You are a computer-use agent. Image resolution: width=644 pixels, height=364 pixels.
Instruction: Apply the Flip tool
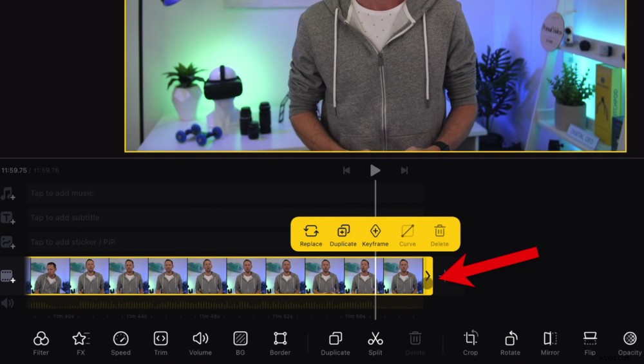coord(590,343)
